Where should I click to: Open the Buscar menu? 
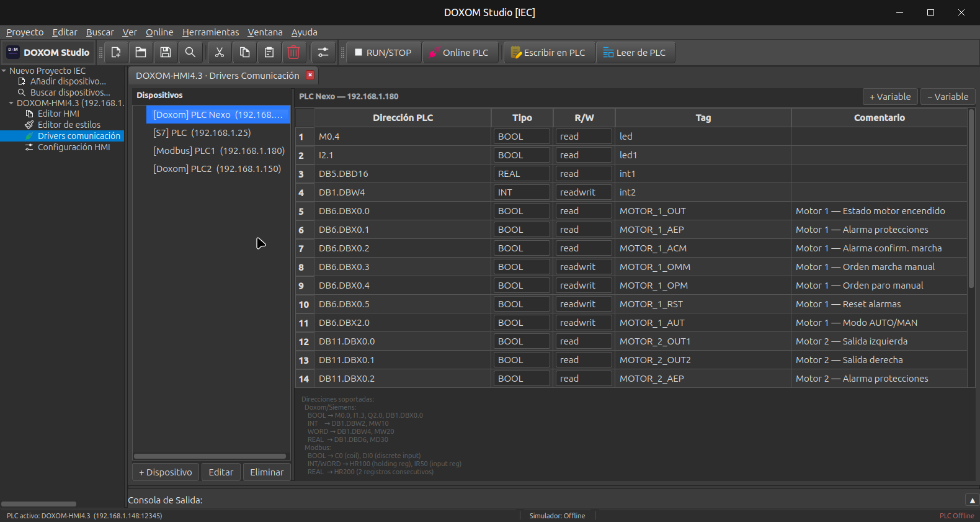coord(100,32)
